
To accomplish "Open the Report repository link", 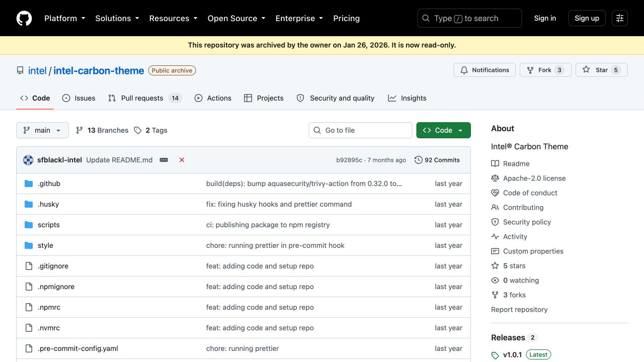I will click(519, 309).
